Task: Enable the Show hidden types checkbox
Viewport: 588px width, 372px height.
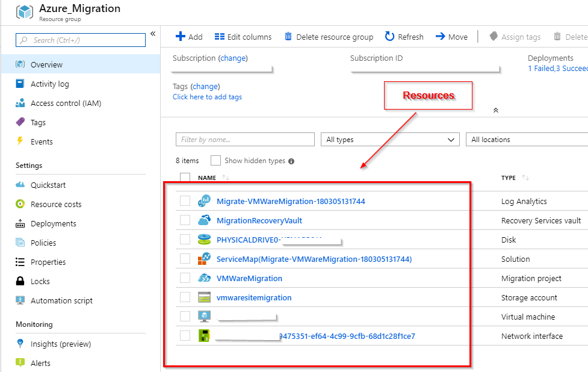Action: 215,161
